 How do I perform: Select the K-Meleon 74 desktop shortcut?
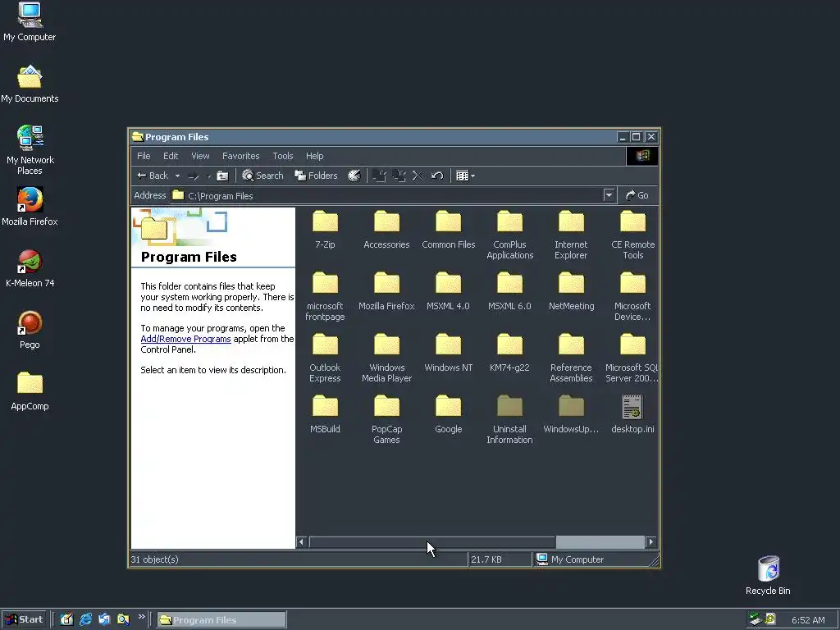click(x=30, y=268)
